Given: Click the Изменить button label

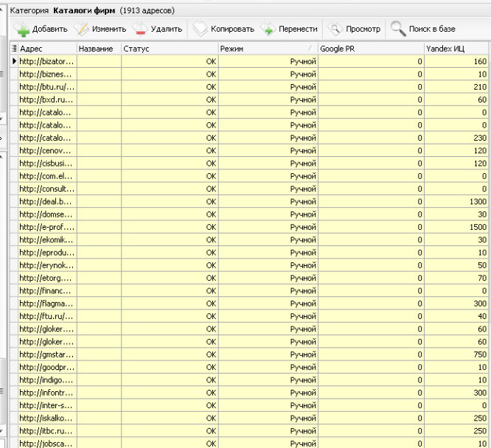Looking at the screenshot, I should pos(109,29).
